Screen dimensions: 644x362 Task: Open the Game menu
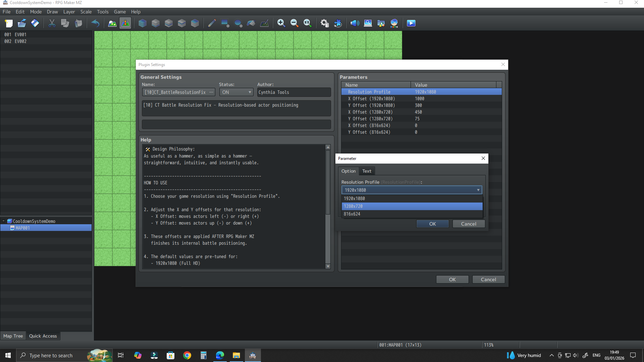point(120,12)
